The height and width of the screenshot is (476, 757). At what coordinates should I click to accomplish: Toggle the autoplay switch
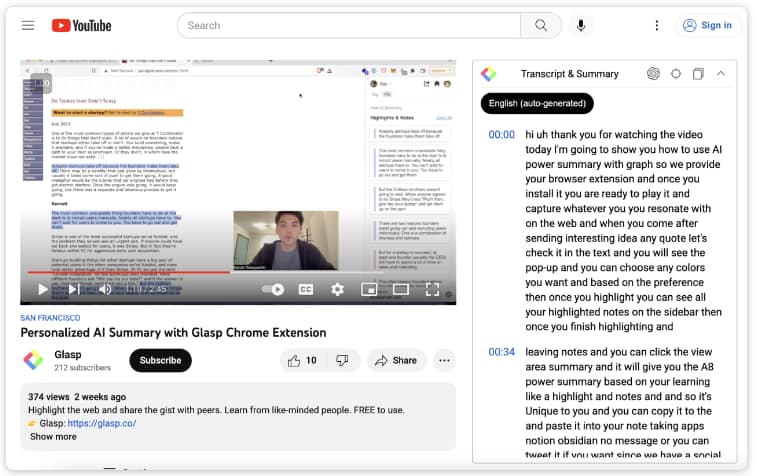tap(273, 289)
